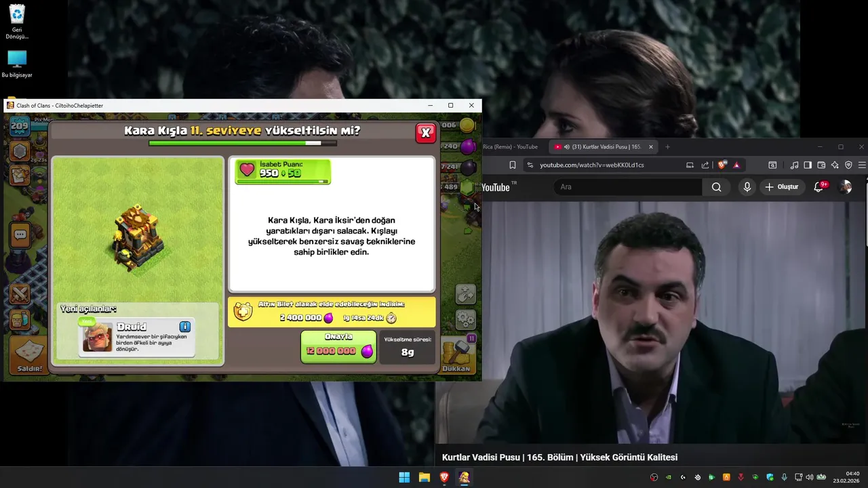The width and height of the screenshot is (868, 488).
Task: Open the barbarian army icon
Action: tap(20, 319)
